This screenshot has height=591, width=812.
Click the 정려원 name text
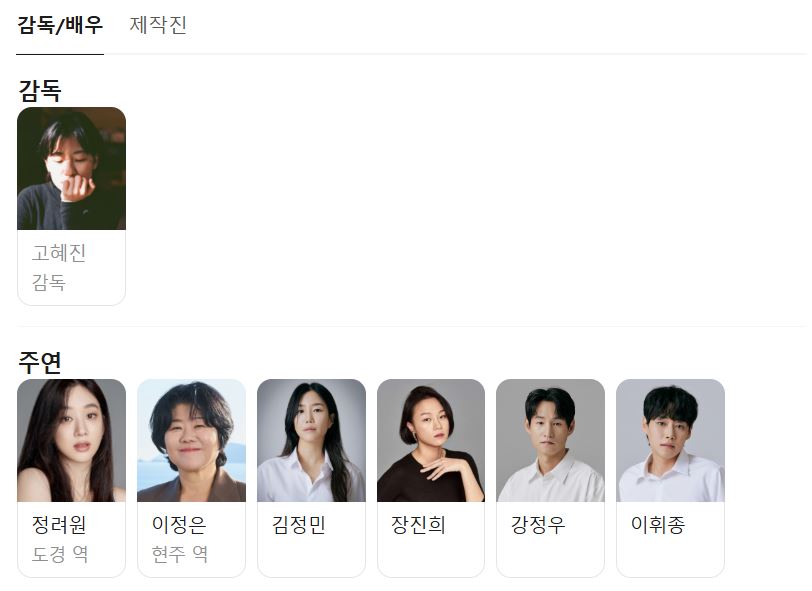tap(59, 525)
